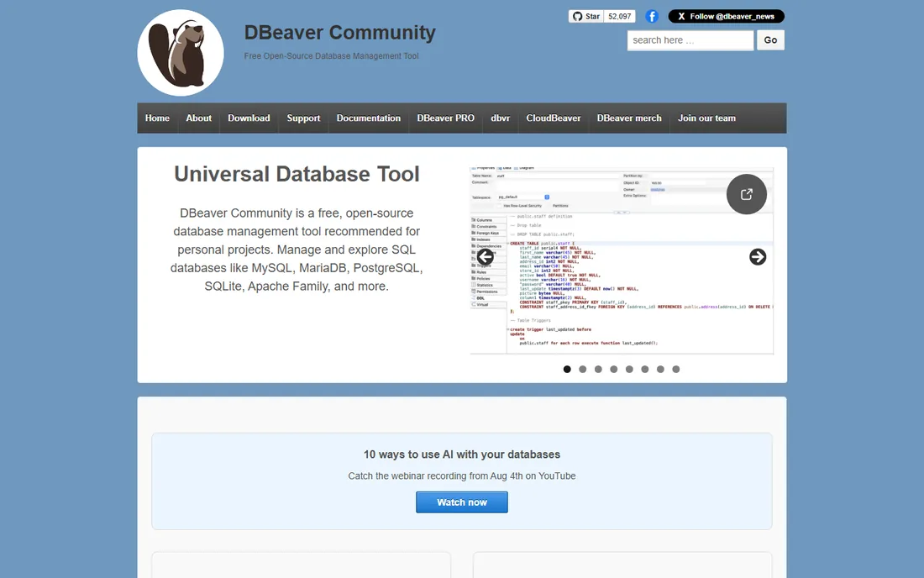Image resolution: width=924 pixels, height=578 pixels.
Task: Select the sixth carousel dot
Action: [644, 370]
